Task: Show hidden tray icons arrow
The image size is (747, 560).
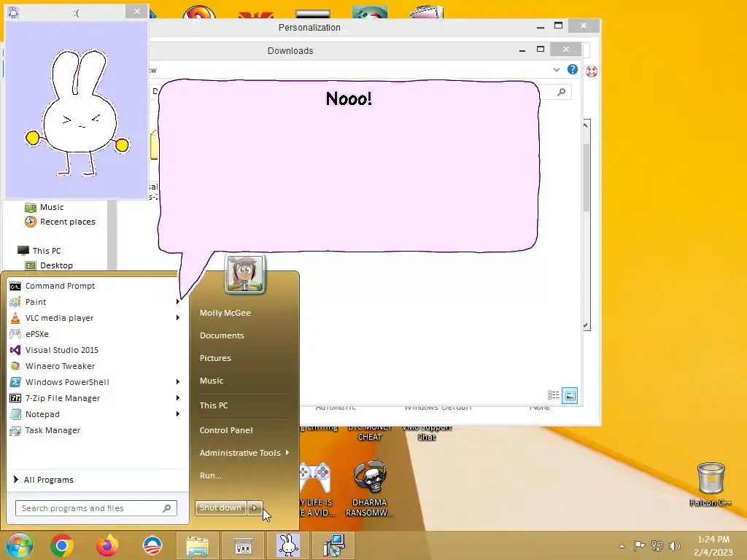Action: click(x=622, y=546)
